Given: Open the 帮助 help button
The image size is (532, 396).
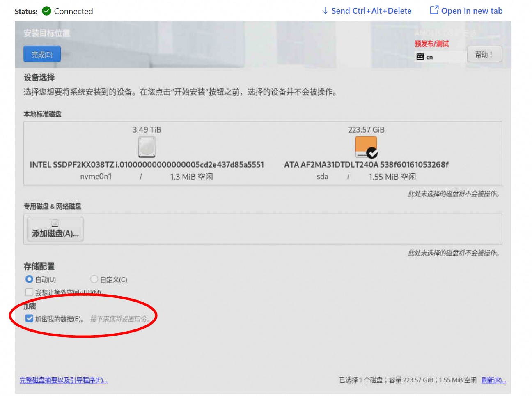Looking at the screenshot, I should [484, 54].
